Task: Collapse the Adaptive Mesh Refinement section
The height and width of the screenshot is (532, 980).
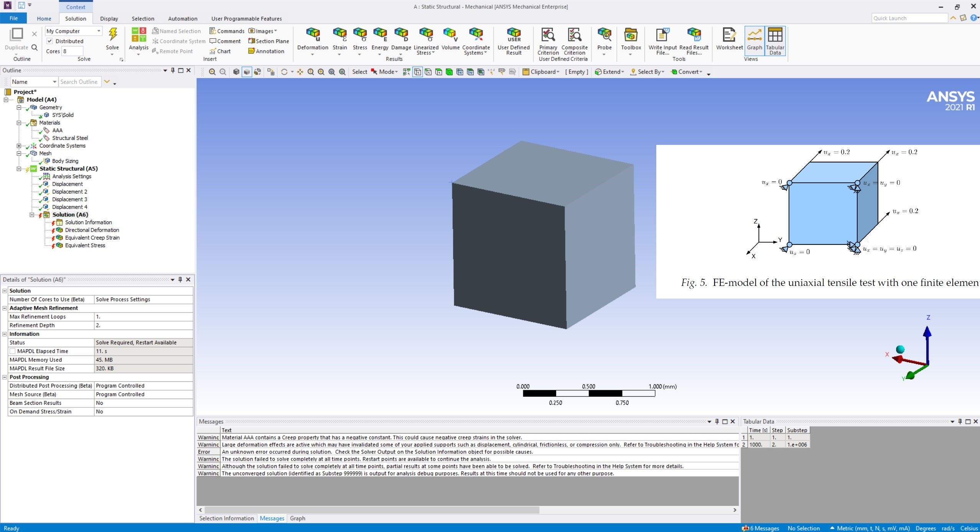Action: (5, 308)
